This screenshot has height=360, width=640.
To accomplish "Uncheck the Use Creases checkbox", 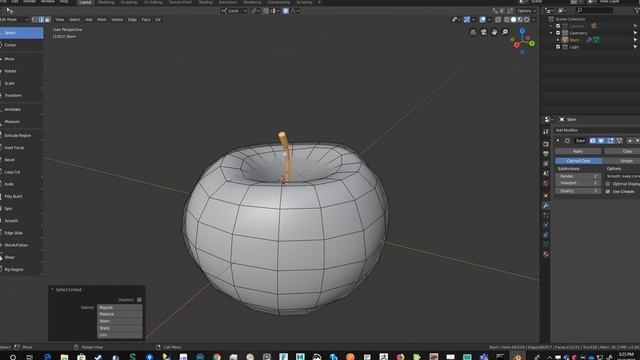I will 608,191.
